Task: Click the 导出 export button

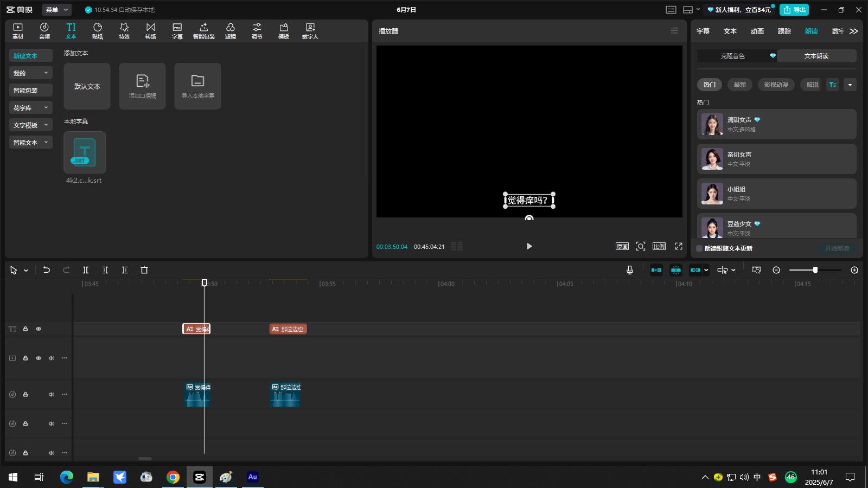Action: (794, 10)
